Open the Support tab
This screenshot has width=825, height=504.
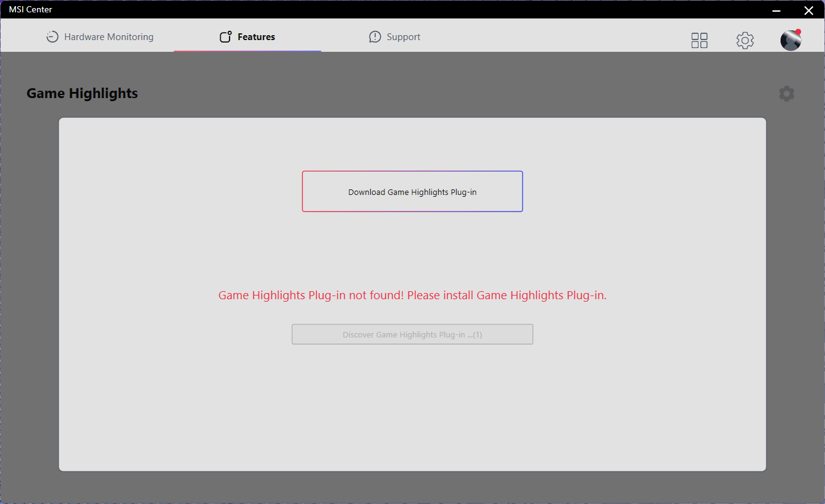coord(395,37)
